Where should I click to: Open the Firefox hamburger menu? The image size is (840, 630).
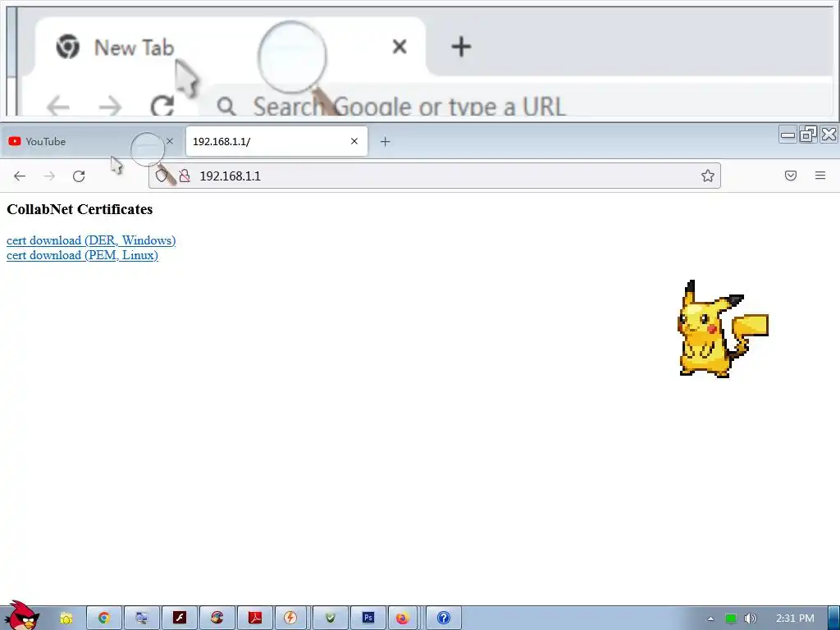click(820, 176)
